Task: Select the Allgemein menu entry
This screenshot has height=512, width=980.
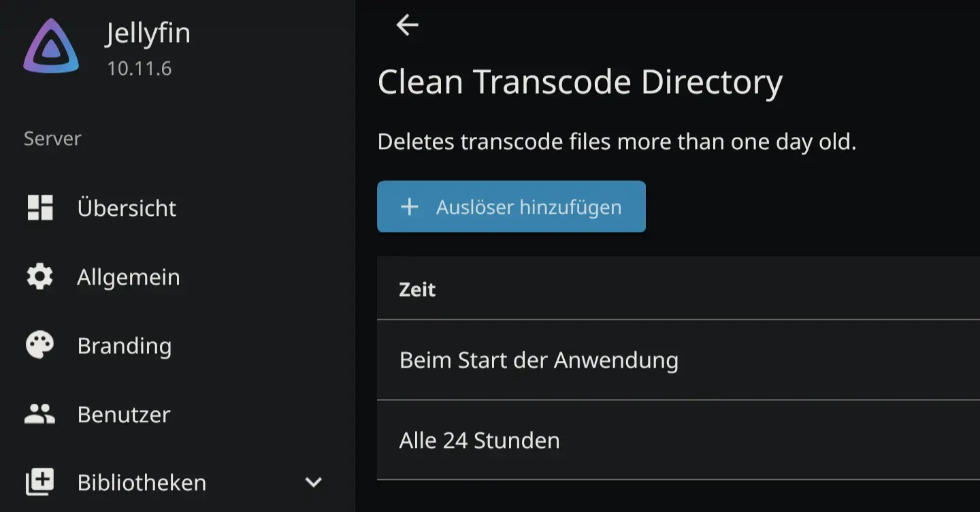Action: [129, 277]
